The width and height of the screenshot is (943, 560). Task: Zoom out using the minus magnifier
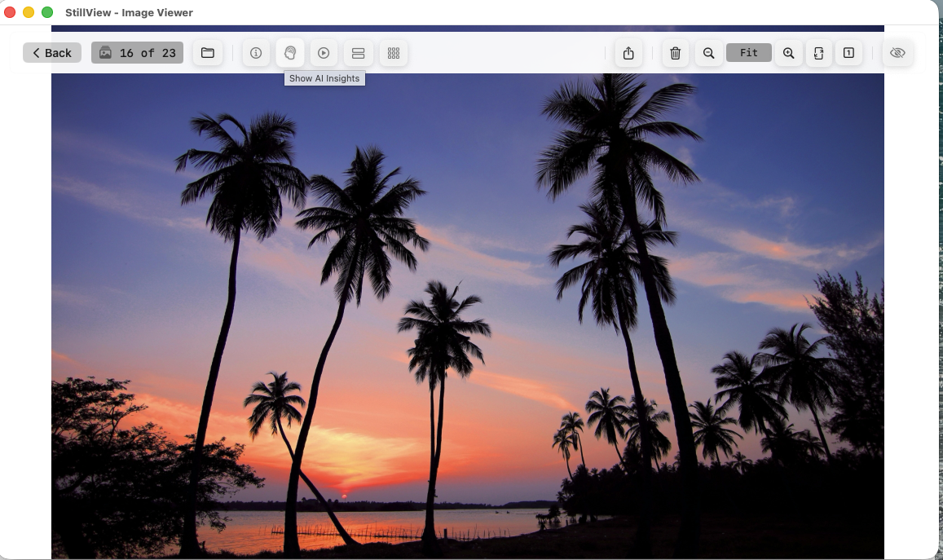pos(709,53)
